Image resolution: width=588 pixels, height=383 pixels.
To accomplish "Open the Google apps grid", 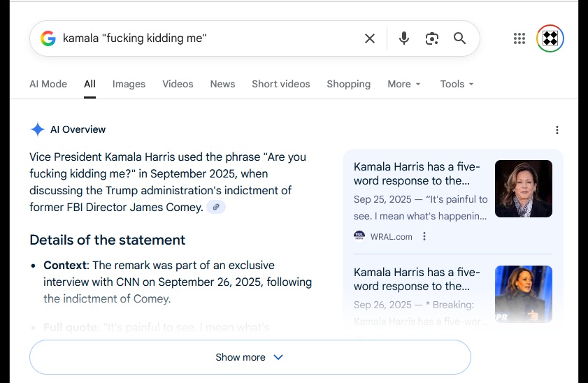I will point(519,38).
